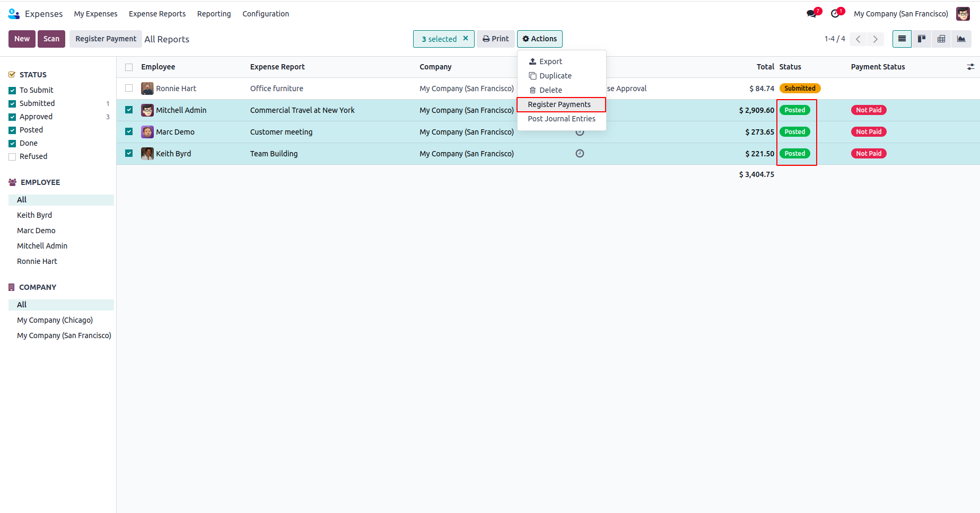Open the Expenses app home icon
Viewport: 980px width, 513px height.
pyautogui.click(x=14, y=14)
